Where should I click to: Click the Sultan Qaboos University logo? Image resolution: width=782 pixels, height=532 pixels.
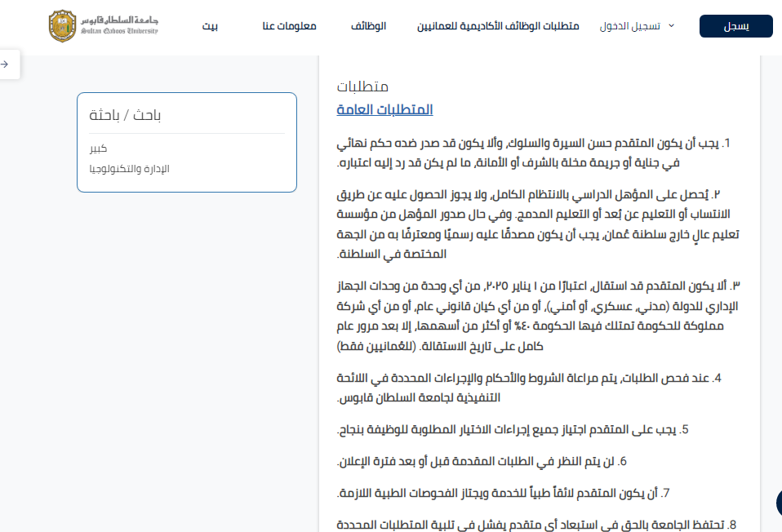pyautogui.click(x=103, y=26)
